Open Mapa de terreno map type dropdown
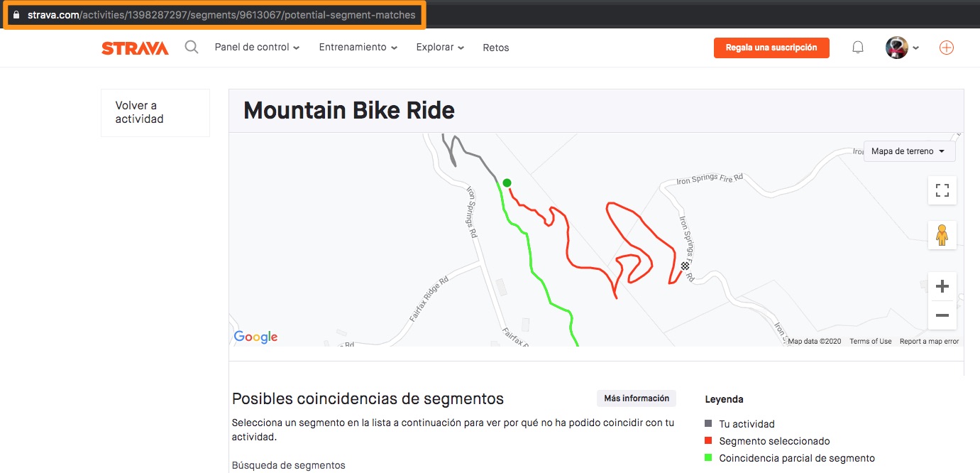The width and height of the screenshot is (980, 473). pos(909,151)
